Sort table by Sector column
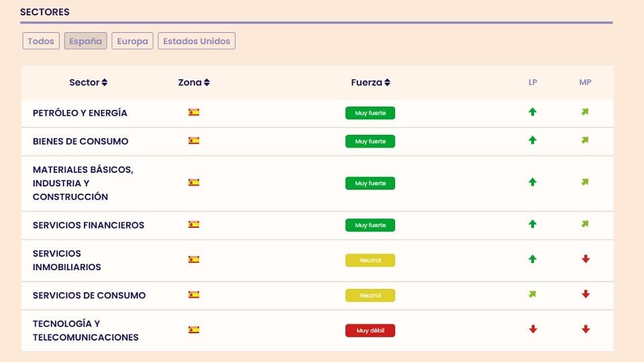This screenshot has width=644, height=362. (89, 82)
